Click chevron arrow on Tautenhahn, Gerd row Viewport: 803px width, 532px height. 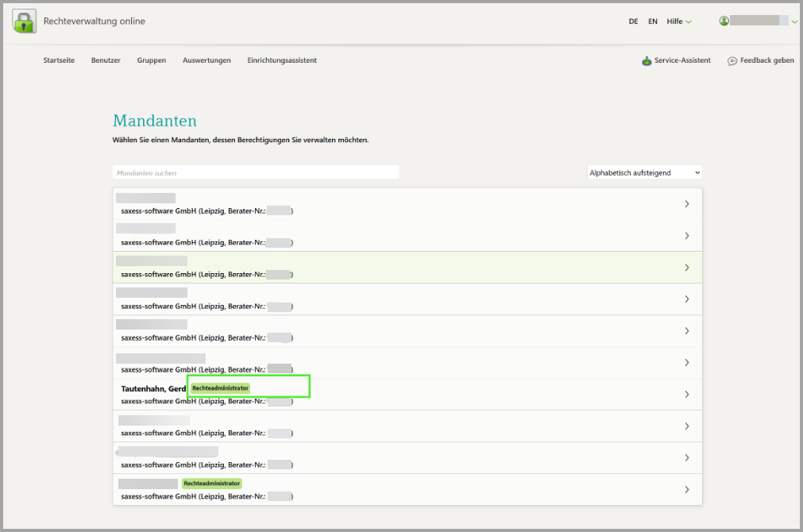pyautogui.click(x=686, y=395)
